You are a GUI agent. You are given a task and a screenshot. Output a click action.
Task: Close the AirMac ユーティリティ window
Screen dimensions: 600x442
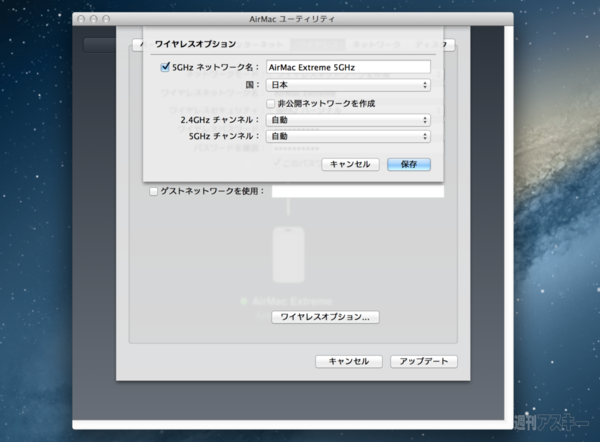(x=81, y=19)
